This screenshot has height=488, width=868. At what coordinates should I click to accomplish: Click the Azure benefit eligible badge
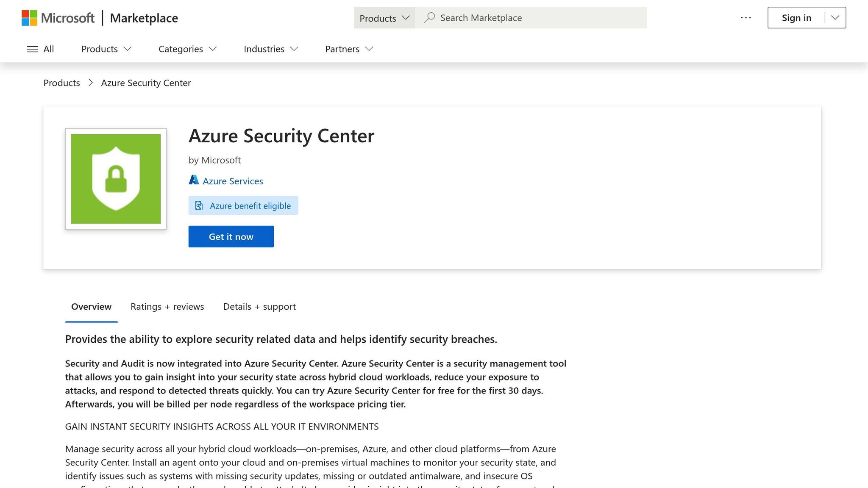pyautogui.click(x=243, y=205)
